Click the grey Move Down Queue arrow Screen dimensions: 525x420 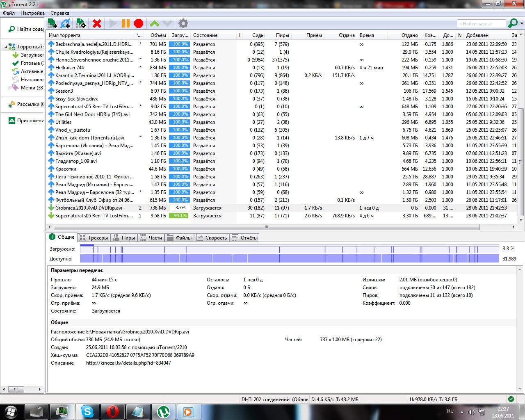167,23
